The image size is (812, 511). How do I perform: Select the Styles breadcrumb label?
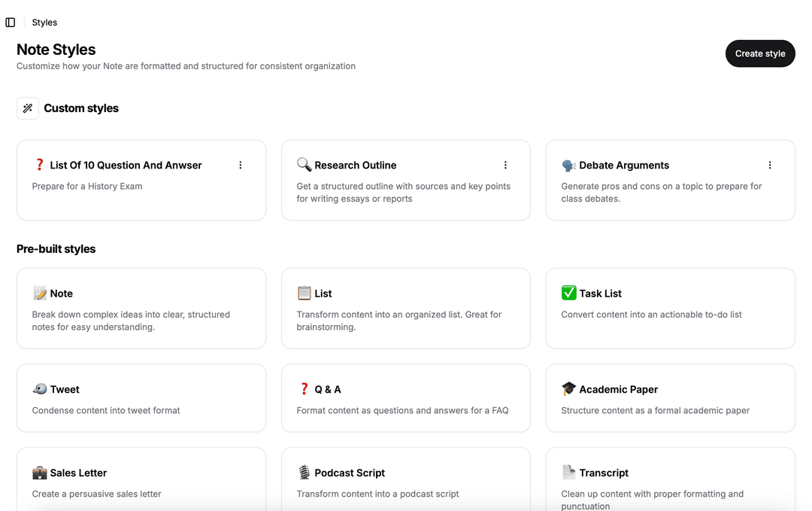44,23
